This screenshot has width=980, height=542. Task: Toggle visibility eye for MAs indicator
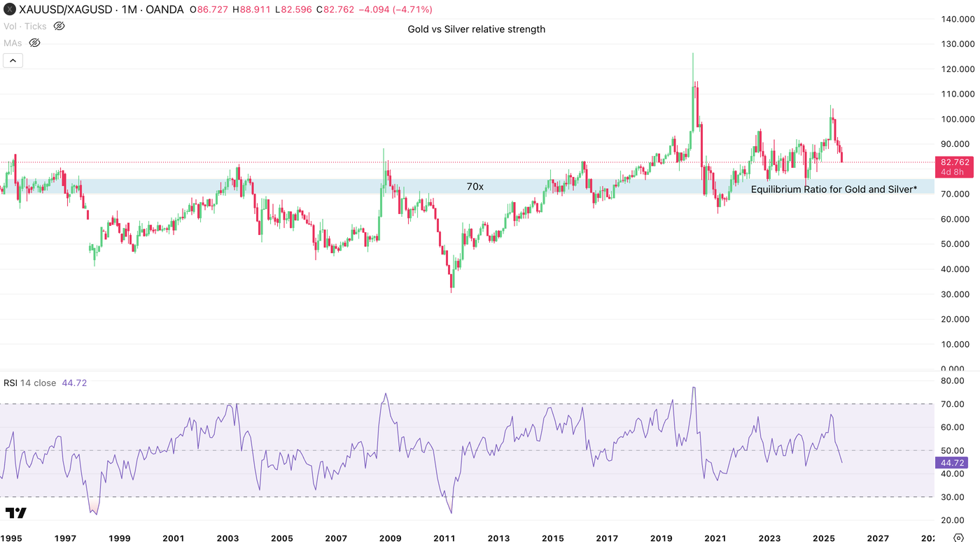(x=34, y=43)
